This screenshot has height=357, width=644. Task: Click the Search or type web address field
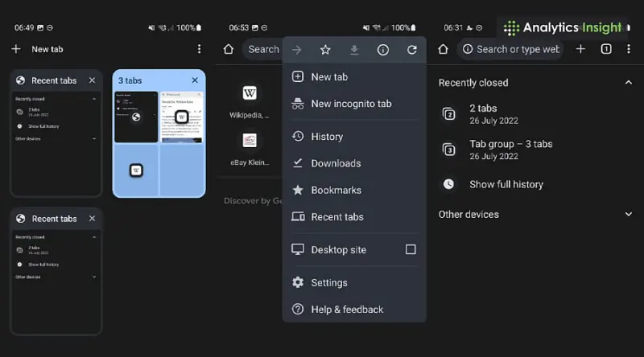tap(515, 49)
